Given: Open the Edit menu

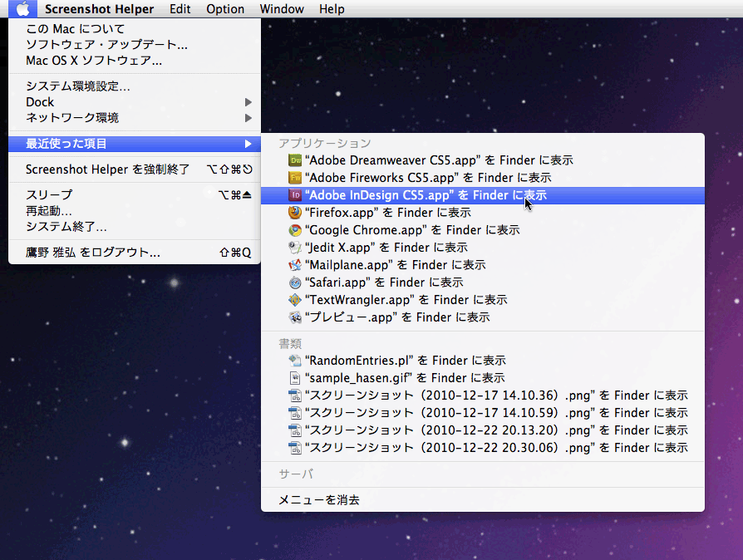Looking at the screenshot, I should (180, 9).
